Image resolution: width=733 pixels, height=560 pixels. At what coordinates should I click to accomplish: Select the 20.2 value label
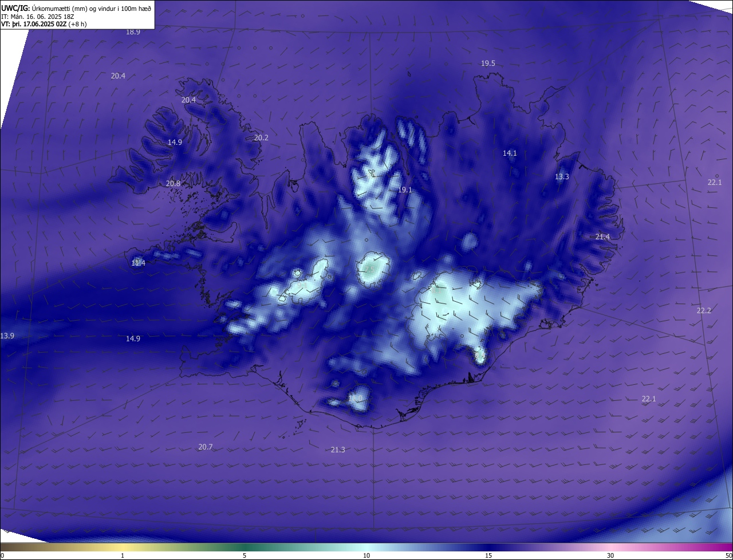[261, 138]
